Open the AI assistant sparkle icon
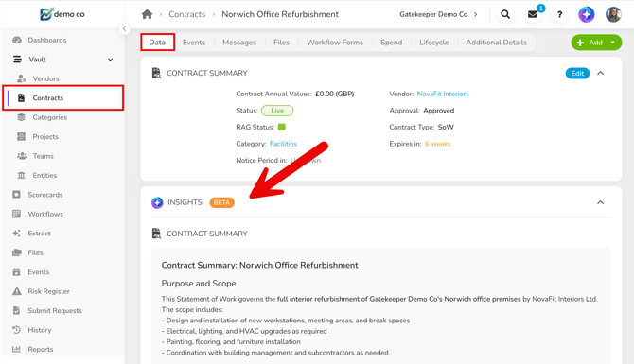The width and height of the screenshot is (634, 364). [587, 14]
